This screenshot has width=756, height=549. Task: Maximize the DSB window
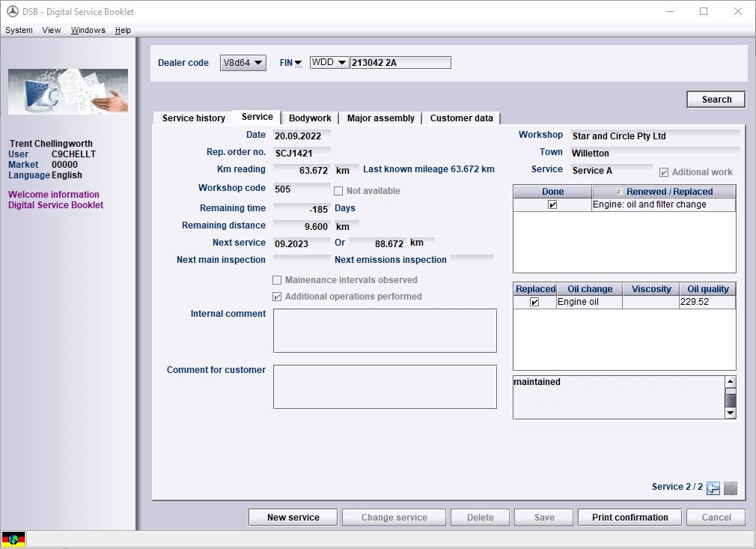pos(704,11)
